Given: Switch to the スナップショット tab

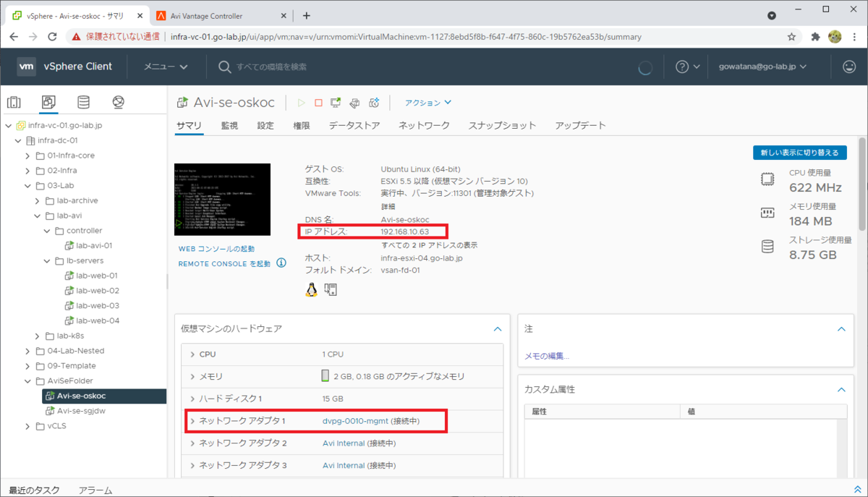Looking at the screenshot, I should click(x=502, y=126).
